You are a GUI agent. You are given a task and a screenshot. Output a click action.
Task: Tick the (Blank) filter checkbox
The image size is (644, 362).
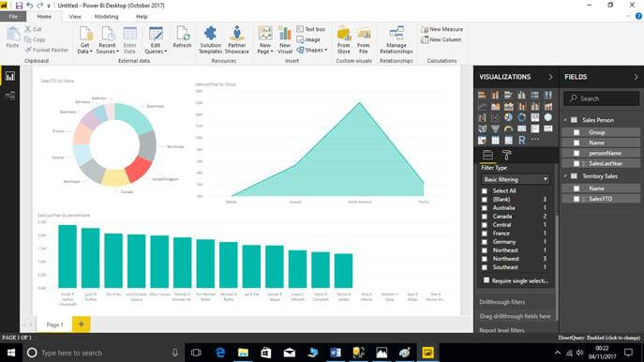[485, 199]
